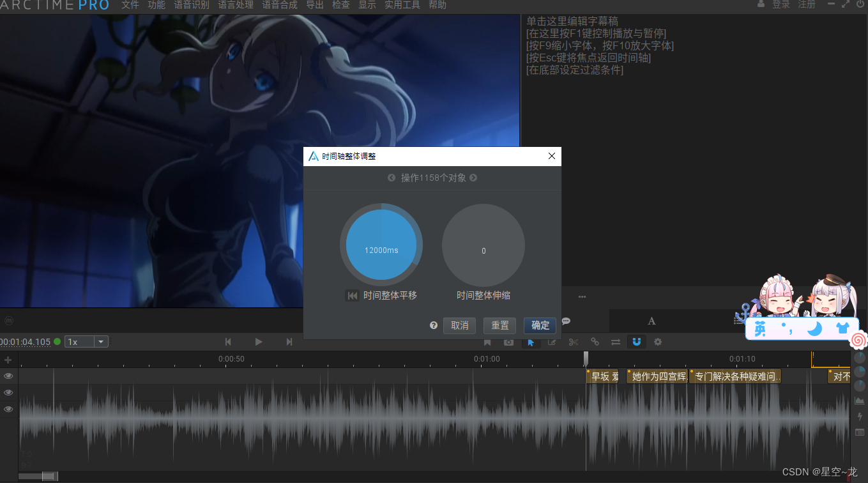
Task: Select the arrow pointer tool
Action: pos(531,342)
